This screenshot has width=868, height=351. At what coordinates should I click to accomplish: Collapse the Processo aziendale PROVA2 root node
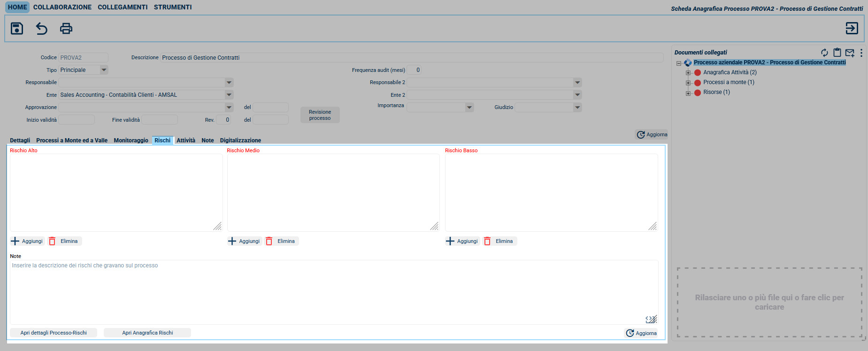[679, 63]
